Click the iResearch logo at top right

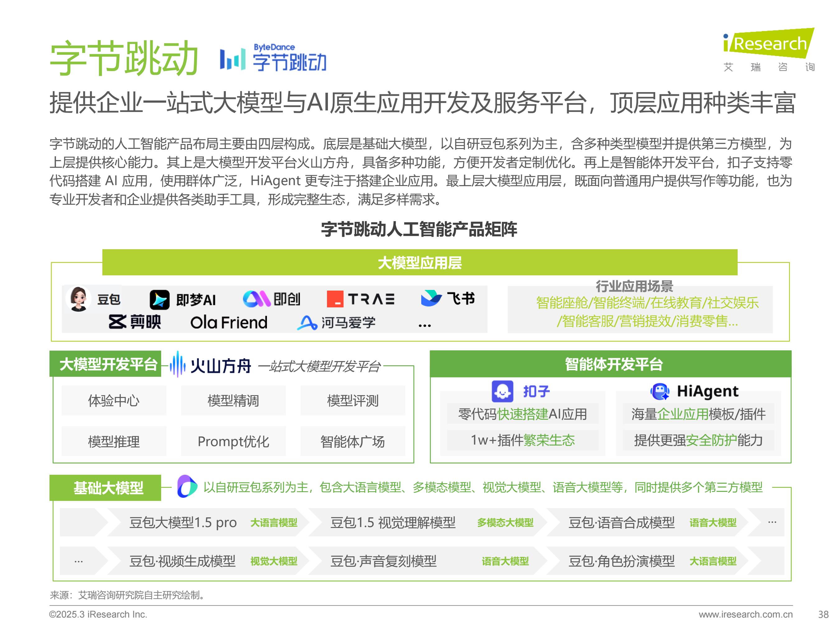769,49
